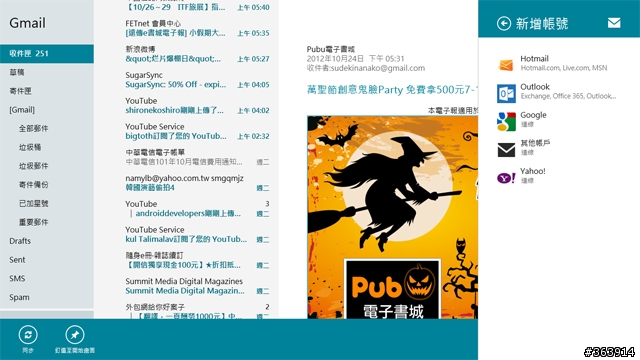Click the Halloween witch banner image
640x360 pixels.
point(392,217)
